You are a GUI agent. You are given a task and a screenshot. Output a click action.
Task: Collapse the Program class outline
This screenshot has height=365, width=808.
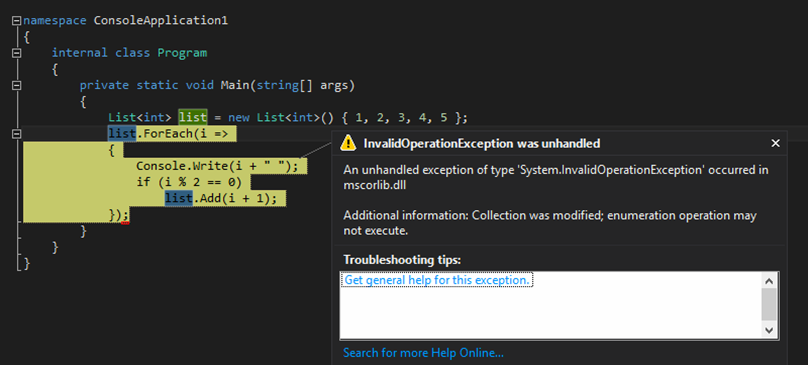(x=16, y=53)
